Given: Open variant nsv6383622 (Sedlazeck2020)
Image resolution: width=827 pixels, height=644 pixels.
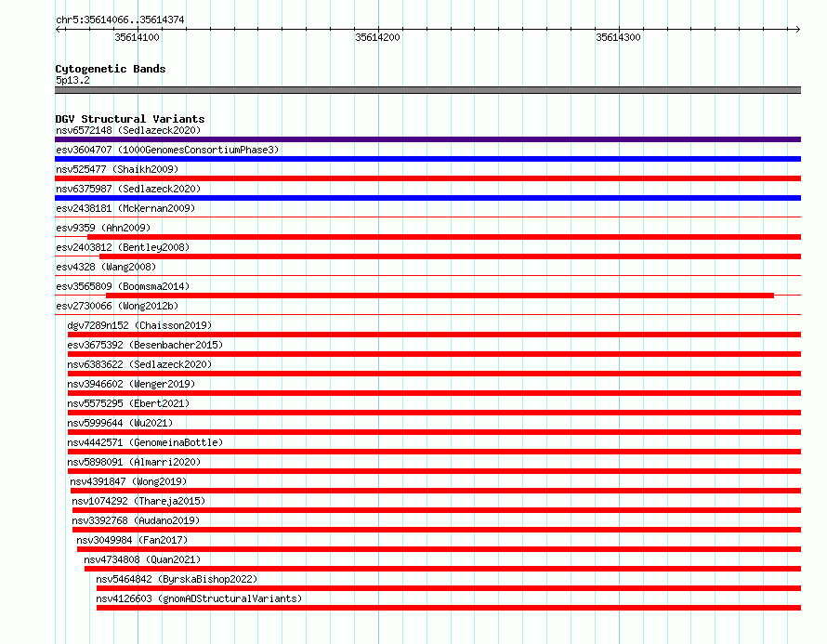Looking at the screenshot, I should click(x=139, y=364).
